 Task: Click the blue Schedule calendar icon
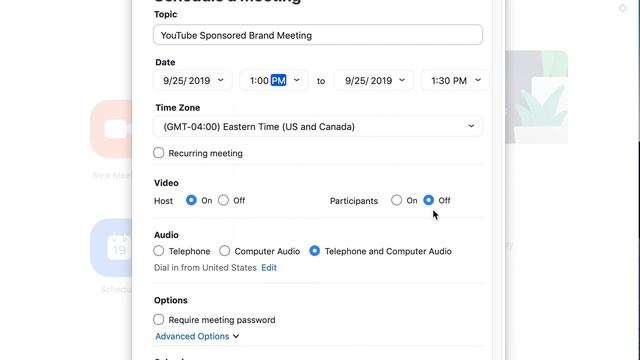click(x=111, y=247)
